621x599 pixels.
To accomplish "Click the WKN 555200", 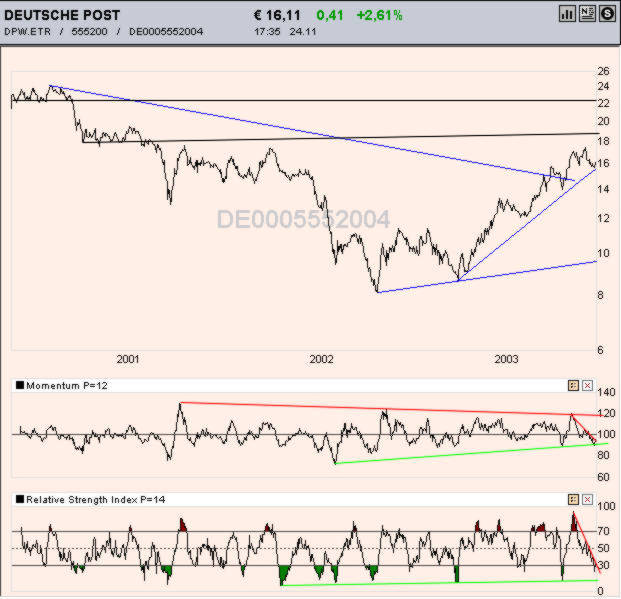I will 89,32.
